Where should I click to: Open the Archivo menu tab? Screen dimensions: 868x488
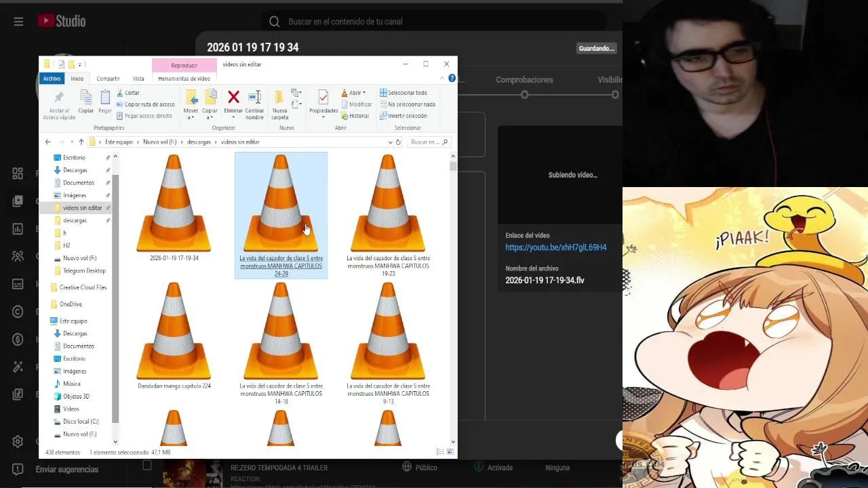pyautogui.click(x=52, y=79)
